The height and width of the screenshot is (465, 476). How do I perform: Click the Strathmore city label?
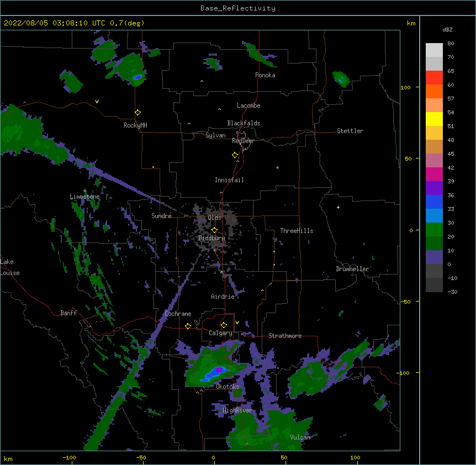click(x=285, y=336)
